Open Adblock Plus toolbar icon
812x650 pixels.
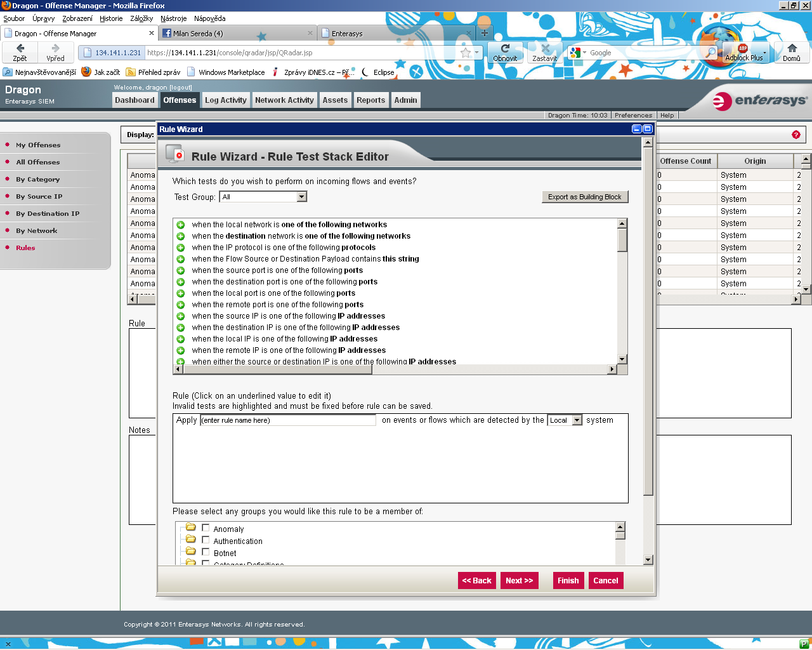click(x=742, y=52)
